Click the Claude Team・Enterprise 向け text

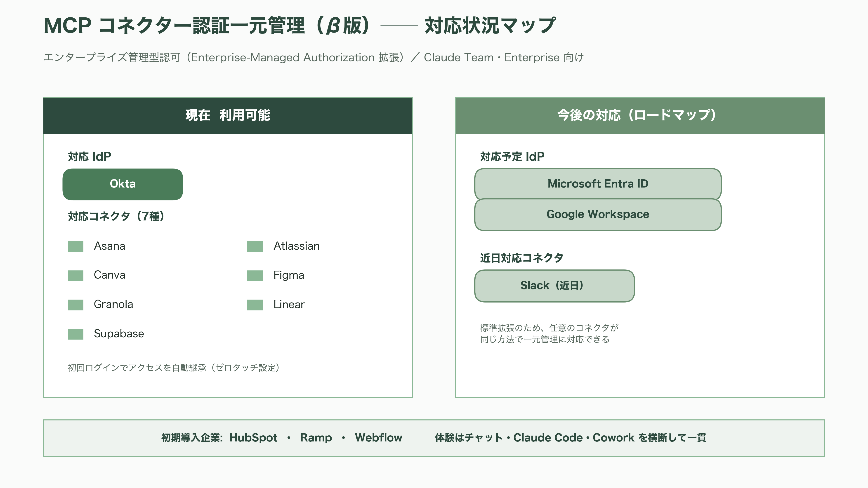pyautogui.click(x=504, y=58)
